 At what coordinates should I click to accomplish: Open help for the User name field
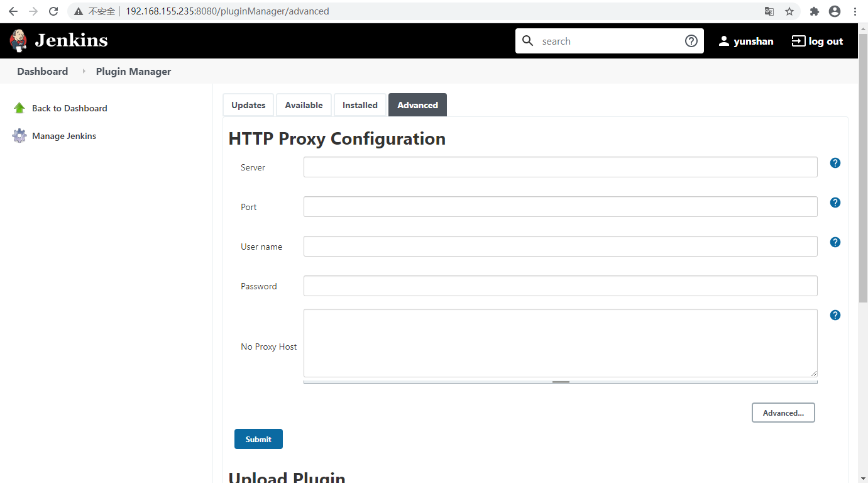[835, 242]
